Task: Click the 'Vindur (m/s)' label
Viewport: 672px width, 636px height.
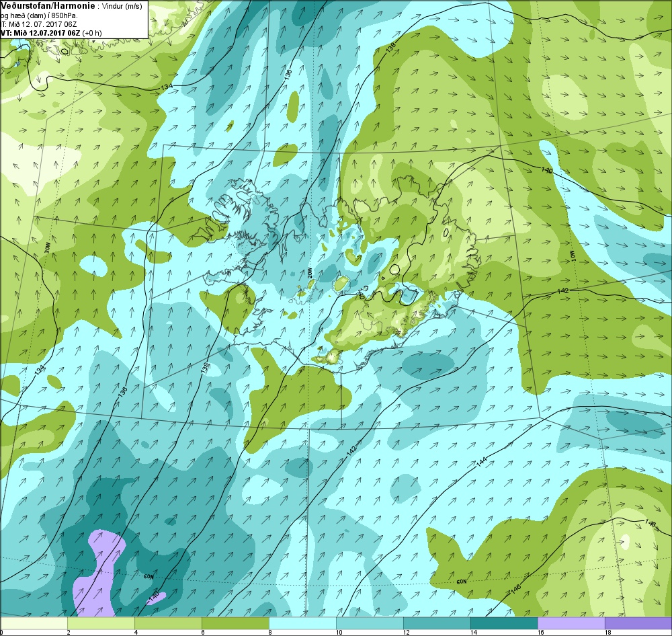Action: [x=122, y=7]
